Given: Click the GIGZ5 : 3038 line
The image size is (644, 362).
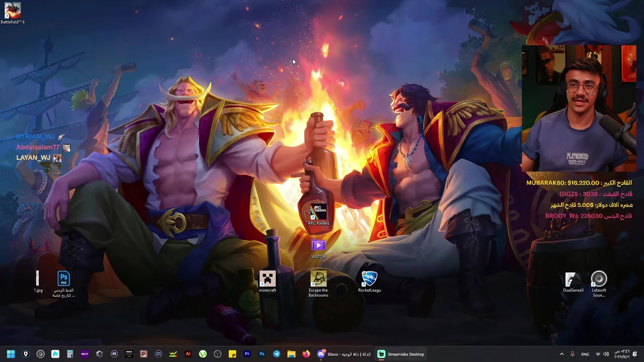Looking at the screenshot, I should click(x=596, y=194).
